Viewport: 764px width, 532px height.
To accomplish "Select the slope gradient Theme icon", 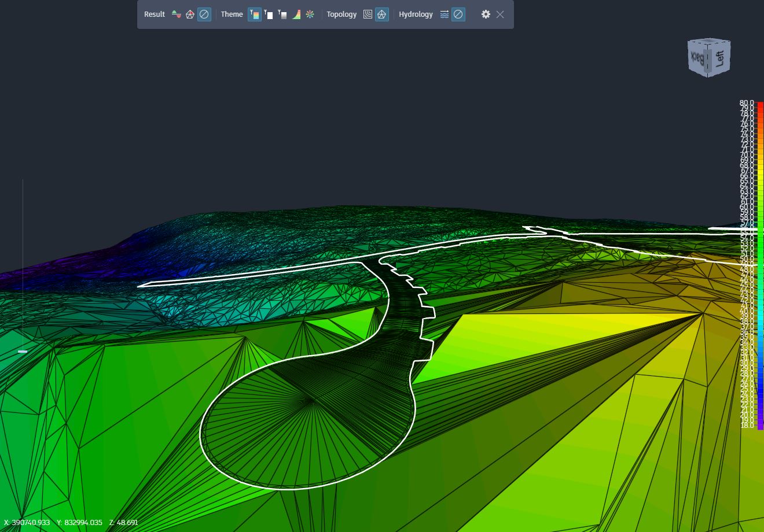I will point(295,14).
